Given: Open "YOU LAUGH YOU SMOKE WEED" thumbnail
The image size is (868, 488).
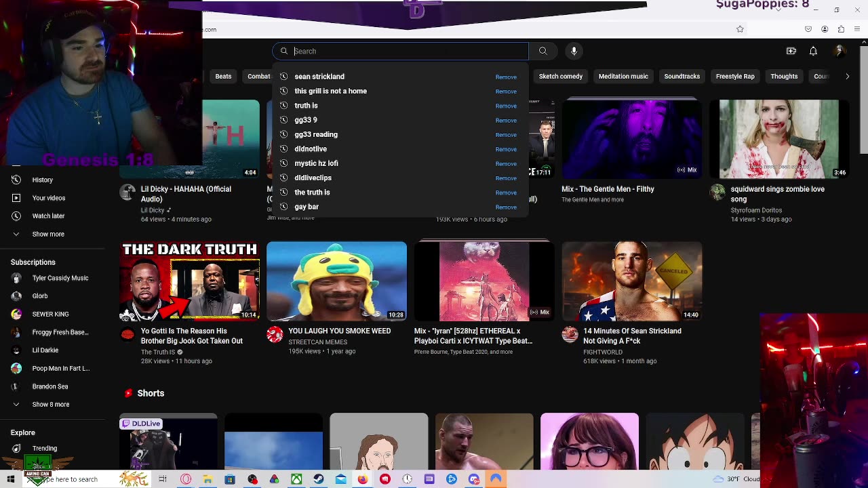Looking at the screenshot, I should click(x=336, y=281).
